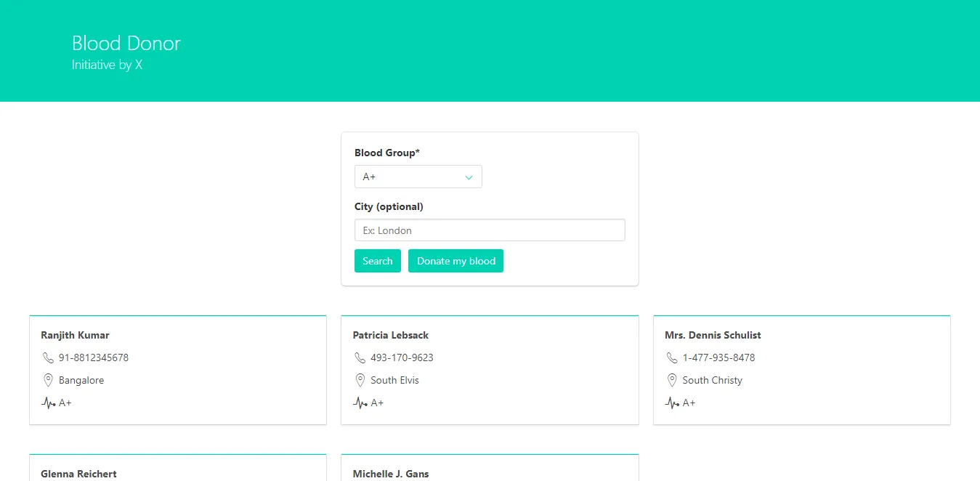
Task: Click the Michelle J. Gans card heading
Action: 391,474
